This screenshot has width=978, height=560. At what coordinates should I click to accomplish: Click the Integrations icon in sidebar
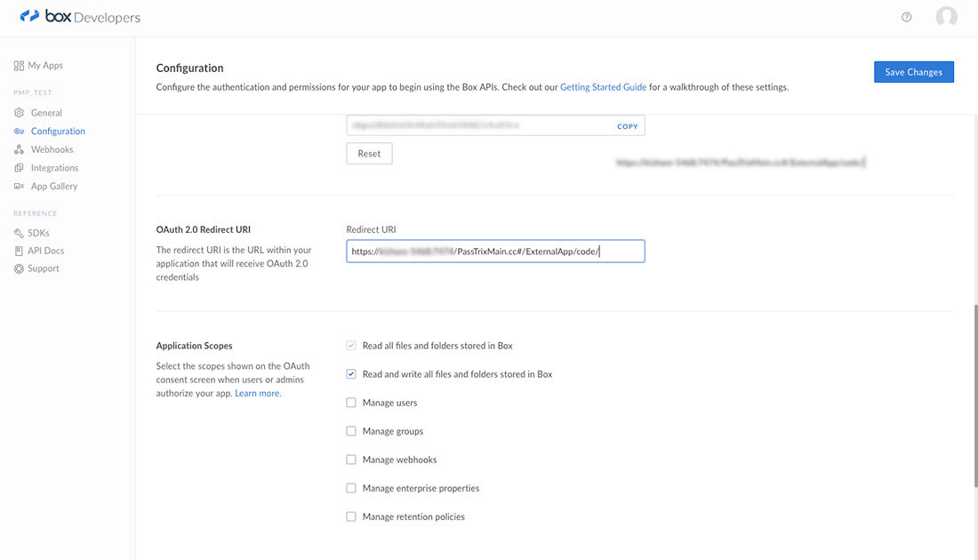[20, 168]
